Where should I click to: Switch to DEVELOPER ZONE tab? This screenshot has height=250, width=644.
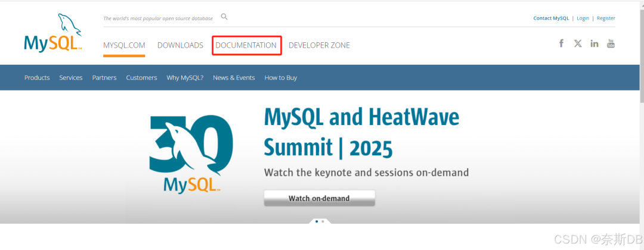click(x=319, y=45)
